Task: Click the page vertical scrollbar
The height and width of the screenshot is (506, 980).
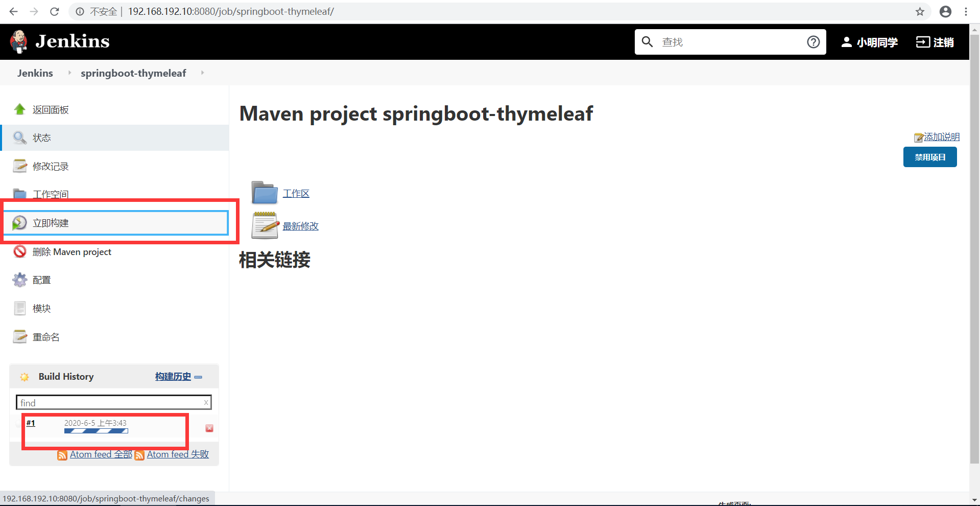Action: 974,249
